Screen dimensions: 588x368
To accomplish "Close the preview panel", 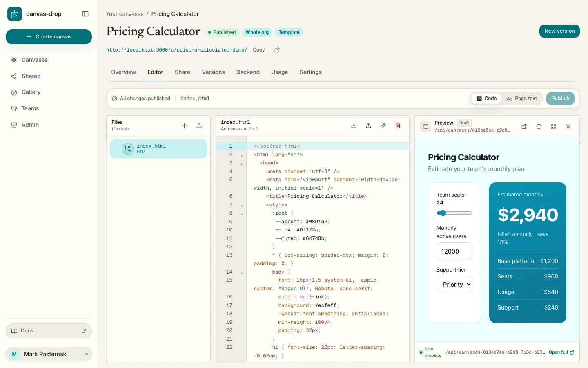I will coord(568,127).
